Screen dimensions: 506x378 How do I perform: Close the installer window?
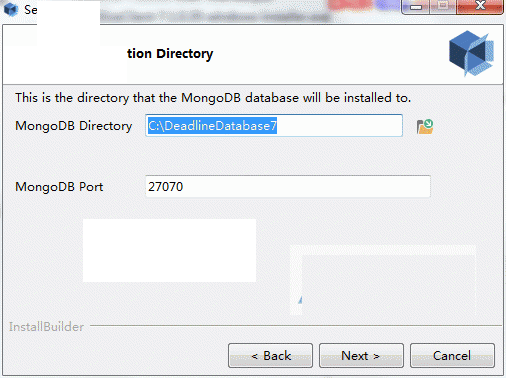tap(480, 7)
